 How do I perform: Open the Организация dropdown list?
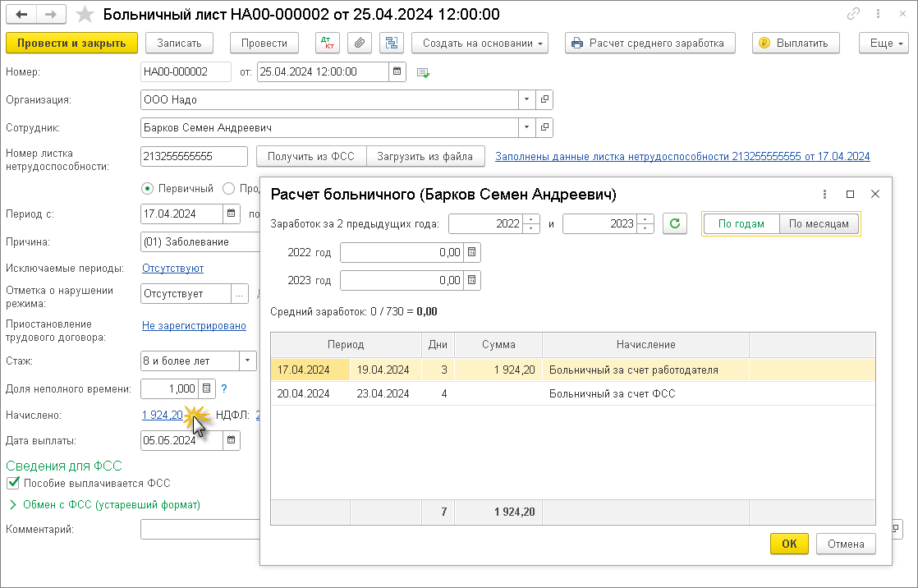point(526,99)
